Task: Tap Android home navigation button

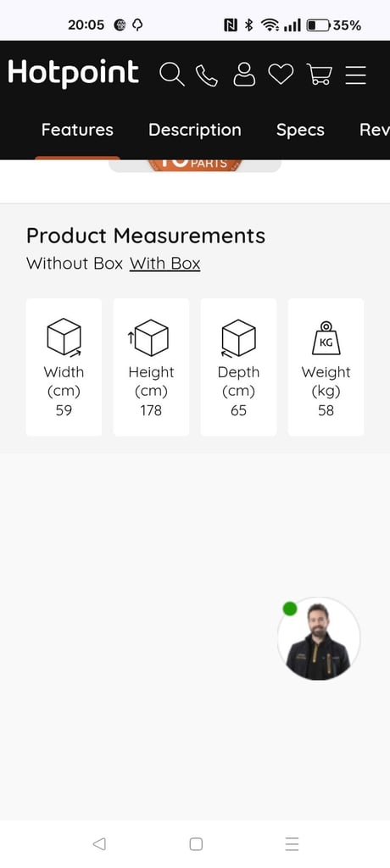Action: point(196,843)
